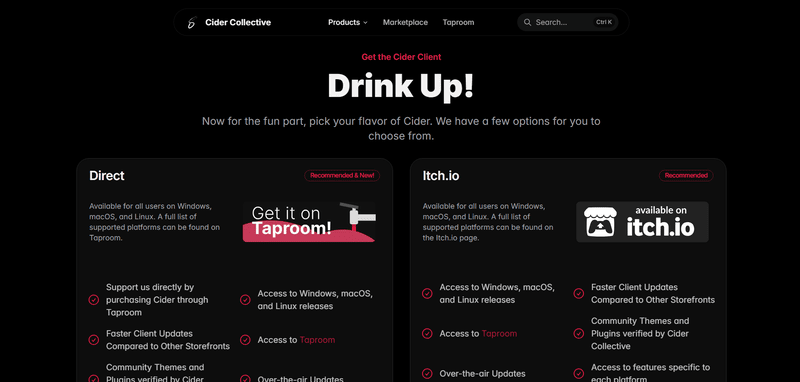Click Over-the-air Updates text in Itch.io card
Screen dimensions: 800x382
coord(483,374)
